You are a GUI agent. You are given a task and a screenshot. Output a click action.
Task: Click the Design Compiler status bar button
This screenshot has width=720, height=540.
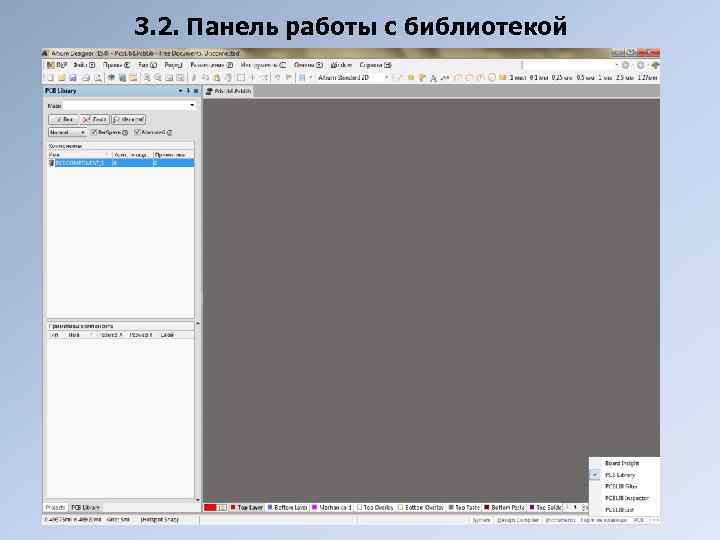point(518,520)
